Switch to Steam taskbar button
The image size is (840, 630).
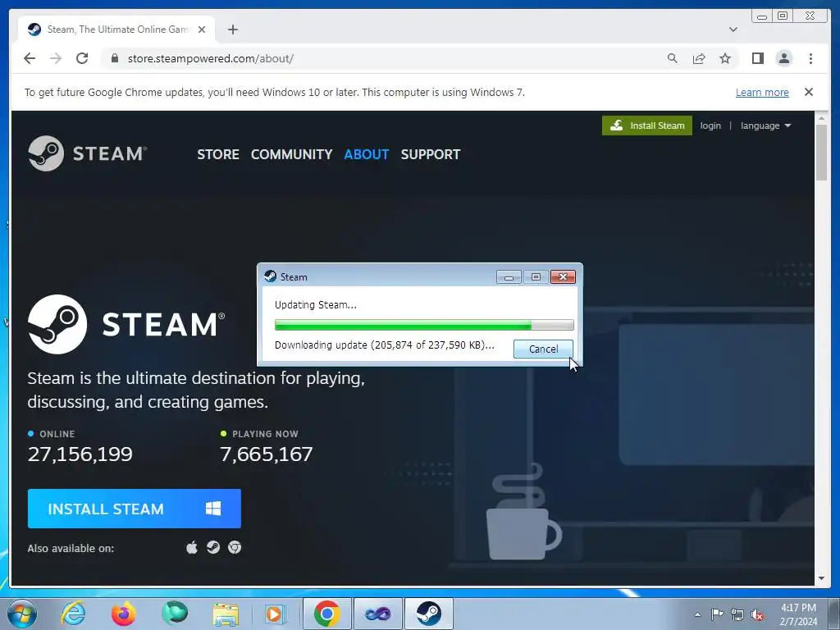[428, 614]
